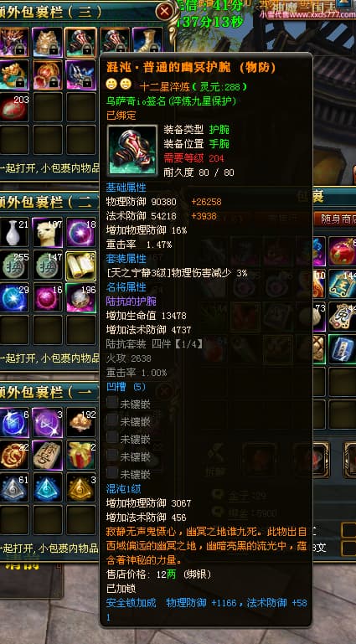
Task: Click the first 未镶嵌 empty gem socket
Action: 128,404
